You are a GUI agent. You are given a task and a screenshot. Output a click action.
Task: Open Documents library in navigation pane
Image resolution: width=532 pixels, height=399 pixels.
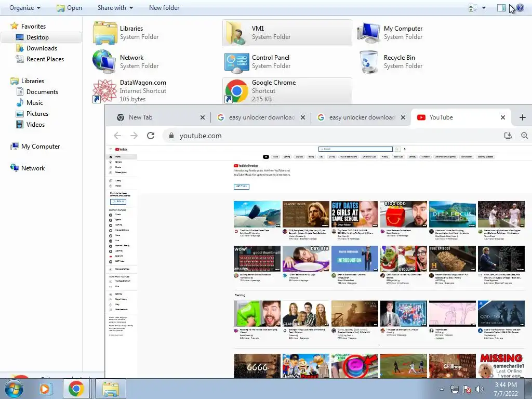42,91
